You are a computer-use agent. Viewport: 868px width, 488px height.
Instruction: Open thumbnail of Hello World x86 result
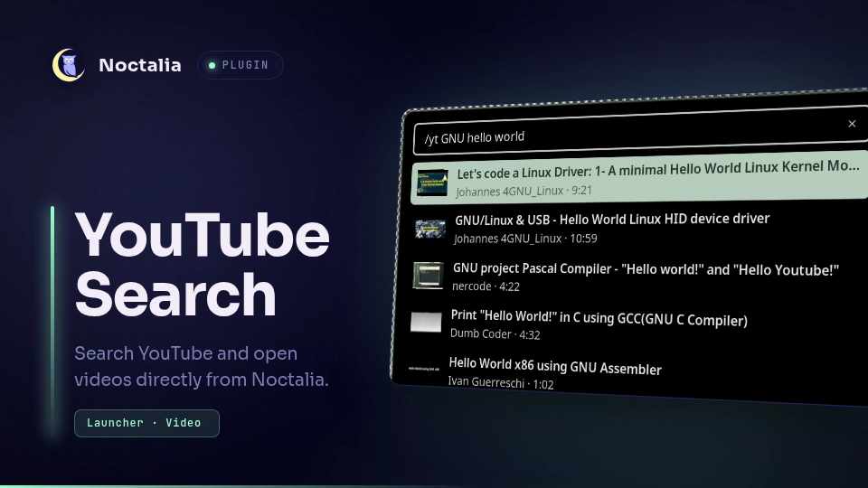click(x=423, y=369)
